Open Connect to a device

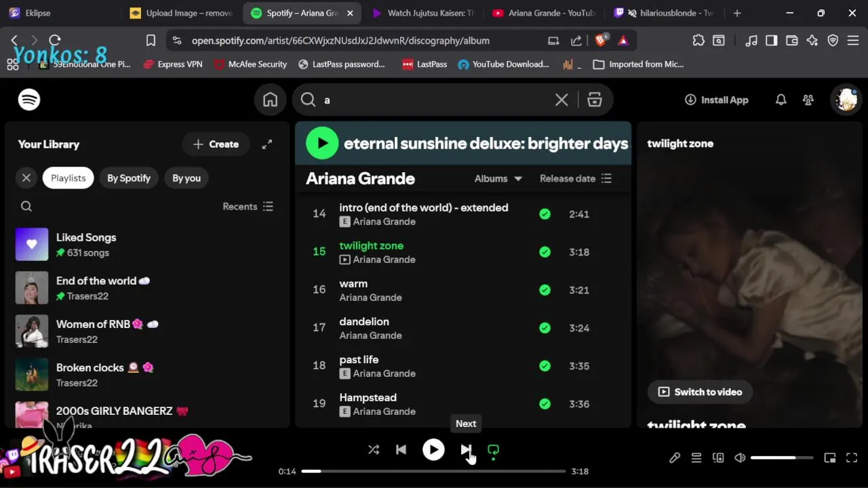click(x=718, y=458)
